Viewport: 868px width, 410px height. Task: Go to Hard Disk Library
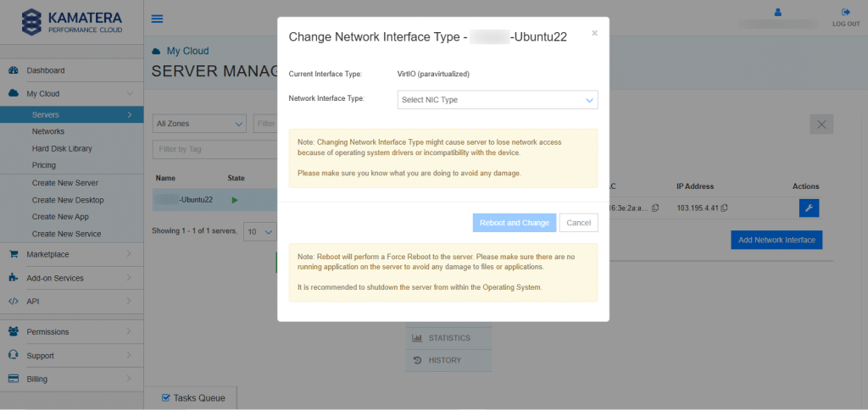click(62, 148)
